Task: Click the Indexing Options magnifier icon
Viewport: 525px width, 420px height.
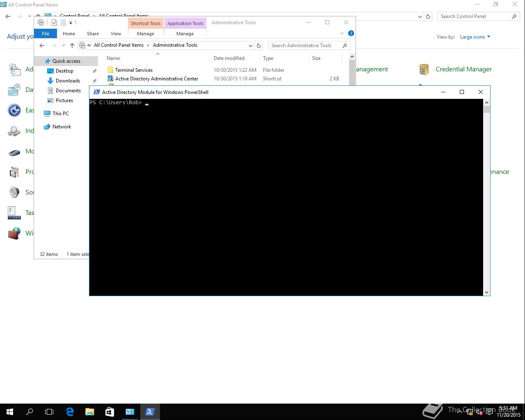Action: point(14,131)
